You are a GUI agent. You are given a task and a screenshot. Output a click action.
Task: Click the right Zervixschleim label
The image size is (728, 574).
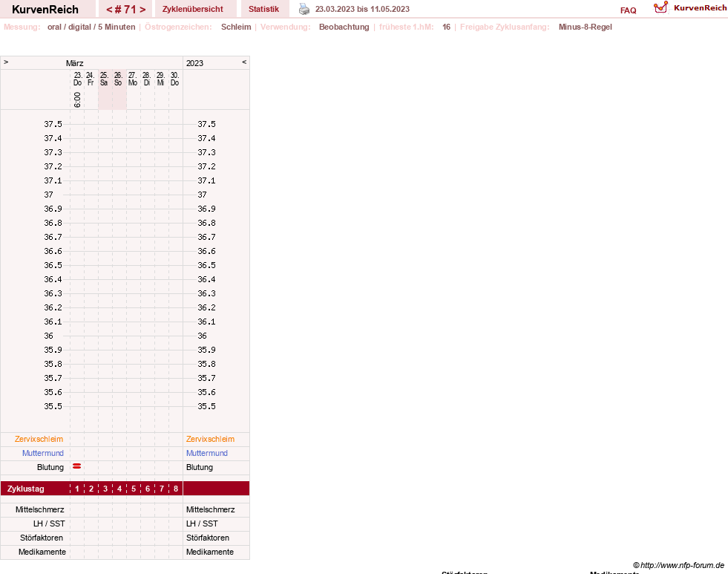[x=210, y=439]
